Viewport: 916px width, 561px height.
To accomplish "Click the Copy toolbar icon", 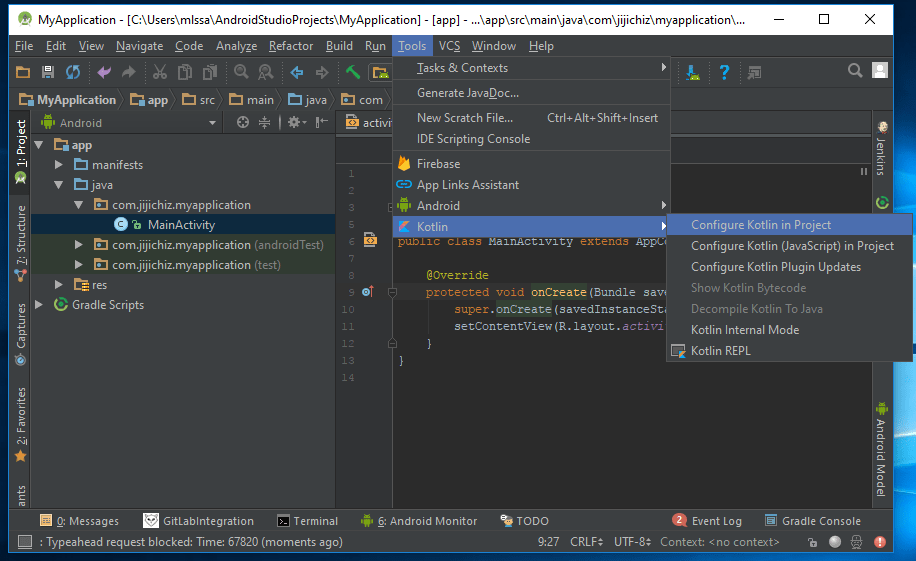I will (x=185, y=72).
